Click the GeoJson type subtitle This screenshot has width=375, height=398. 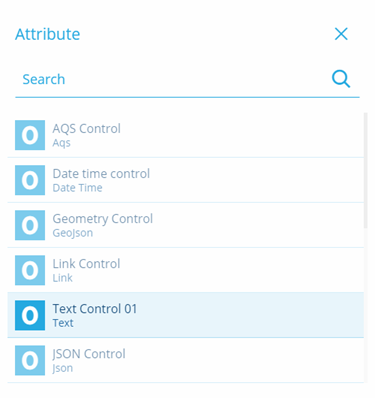73,233
